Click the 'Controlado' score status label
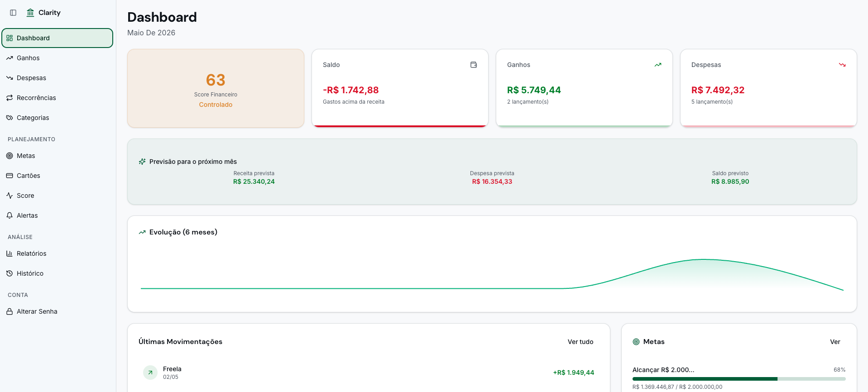Viewport: 868px width, 392px height. coord(216,105)
